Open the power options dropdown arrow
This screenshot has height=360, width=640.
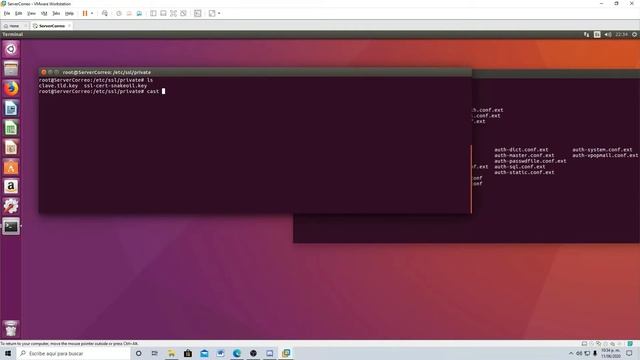click(92, 13)
